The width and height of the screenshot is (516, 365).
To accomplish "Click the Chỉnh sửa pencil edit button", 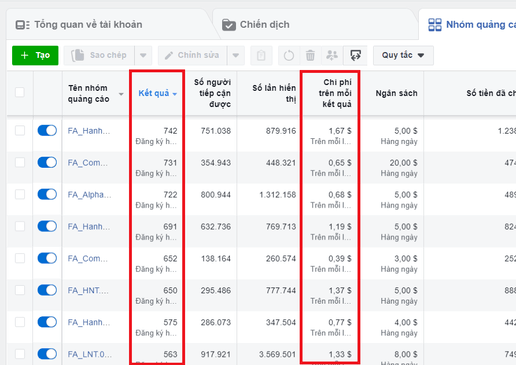I will pyautogui.click(x=193, y=55).
